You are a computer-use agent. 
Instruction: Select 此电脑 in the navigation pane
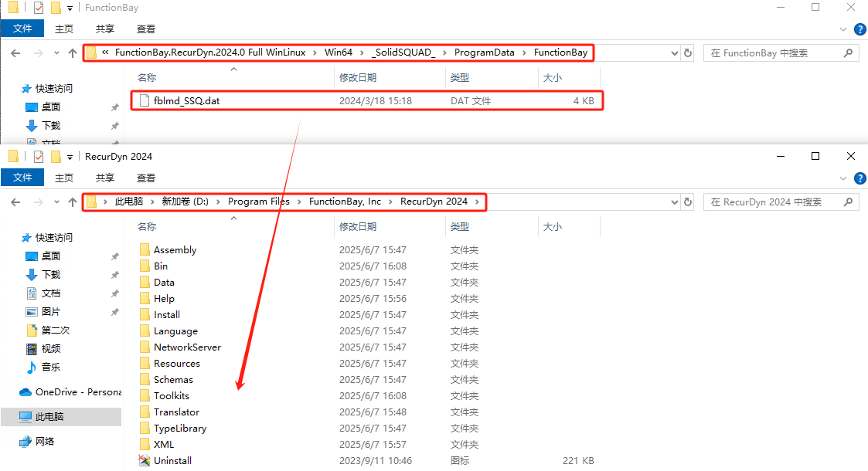point(61,417)
